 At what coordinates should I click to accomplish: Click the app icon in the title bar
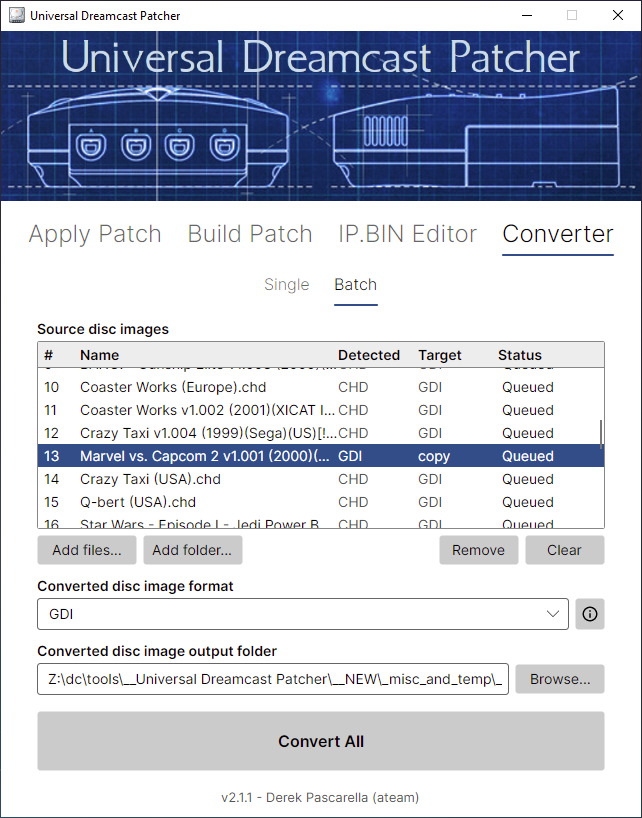click(17, 15)
